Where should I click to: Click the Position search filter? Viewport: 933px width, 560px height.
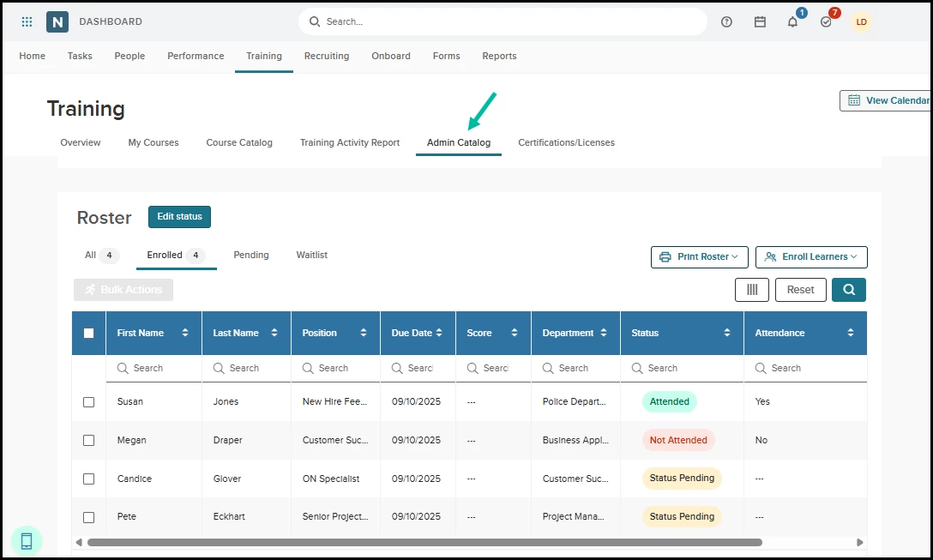coord(335,369)
